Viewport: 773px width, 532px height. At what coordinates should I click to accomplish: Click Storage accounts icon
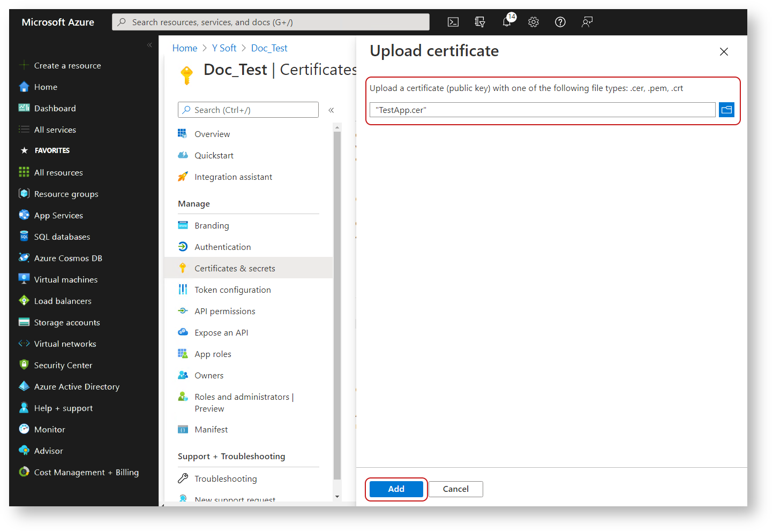[x=24, y=322]
